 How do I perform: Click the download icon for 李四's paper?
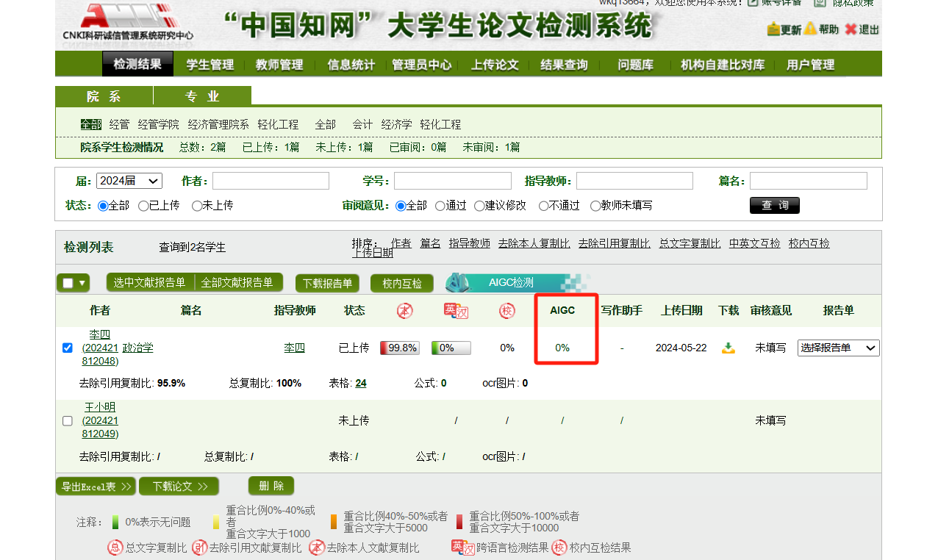coord(728,348)
